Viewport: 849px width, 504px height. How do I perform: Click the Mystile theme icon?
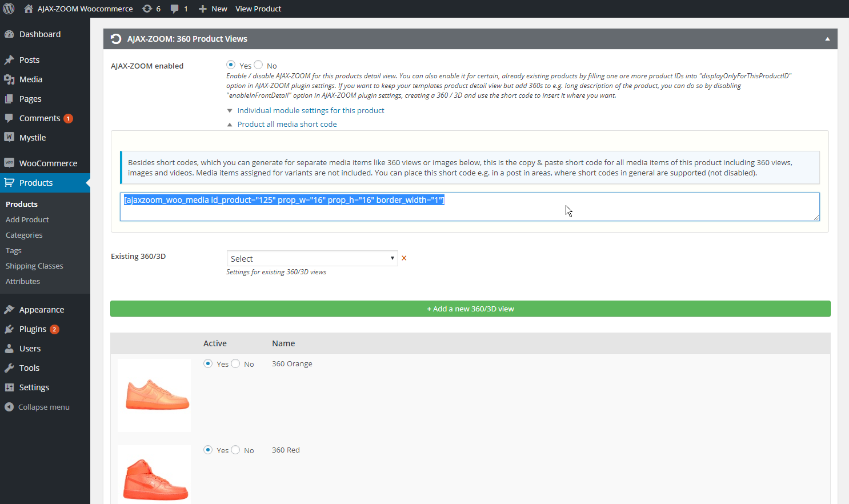pos(9,137)
